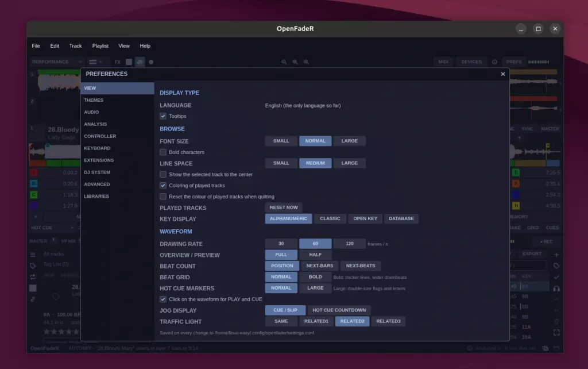Set beat grid to BOLD
This screenshot has height=369, width=588.
click(x=315, y=277)
